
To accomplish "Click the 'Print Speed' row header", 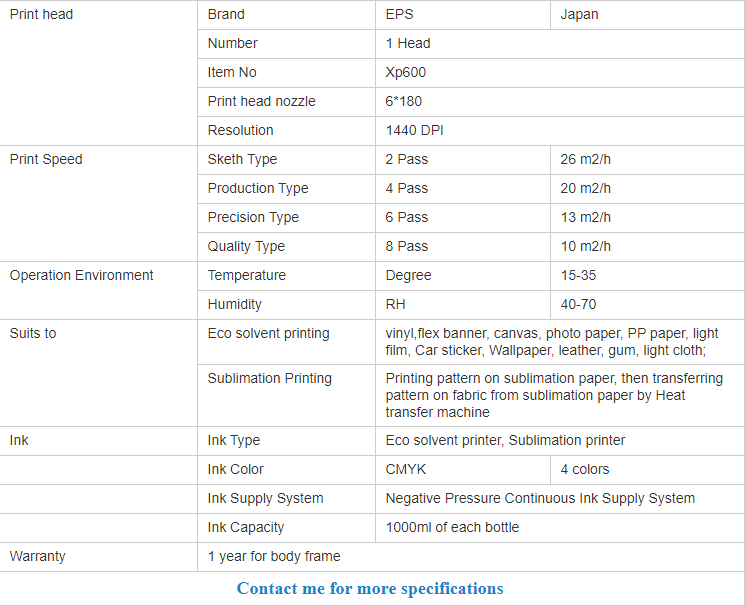I will [46, 159].
